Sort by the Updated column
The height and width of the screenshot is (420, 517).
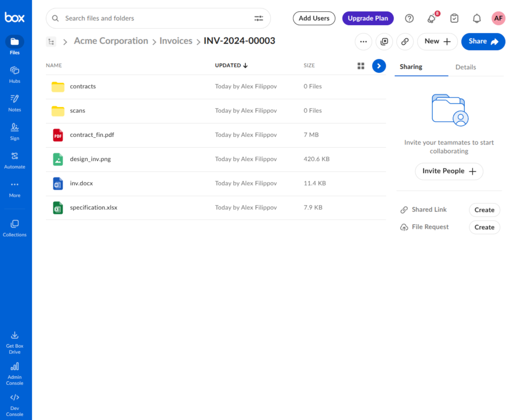(231, 65)
